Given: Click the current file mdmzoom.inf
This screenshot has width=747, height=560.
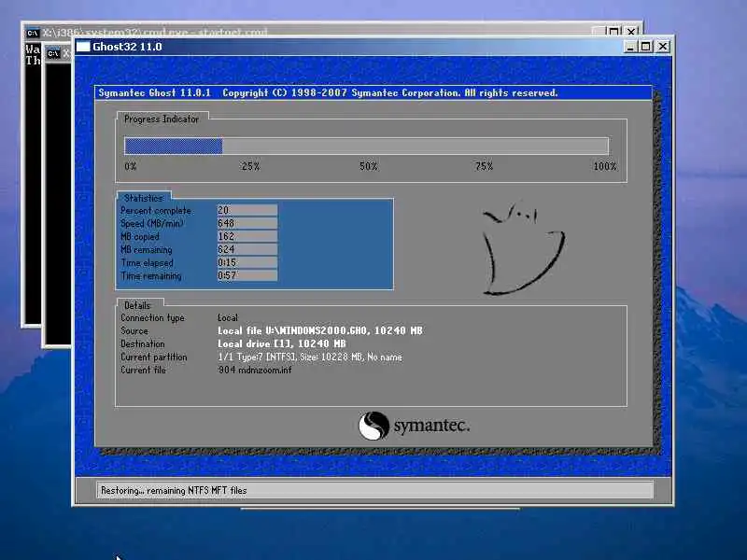Looking at the screenshot, I should (x=254, y=370).
